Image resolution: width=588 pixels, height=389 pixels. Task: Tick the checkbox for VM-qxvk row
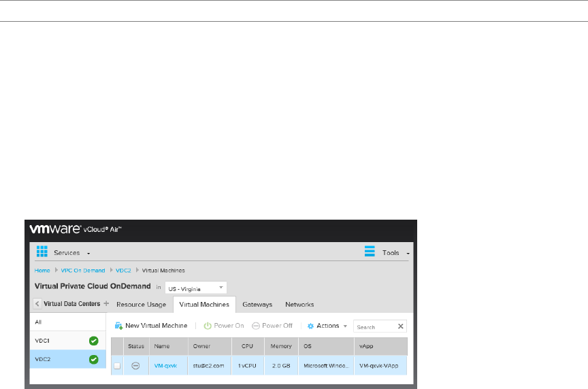click(117, 366)
